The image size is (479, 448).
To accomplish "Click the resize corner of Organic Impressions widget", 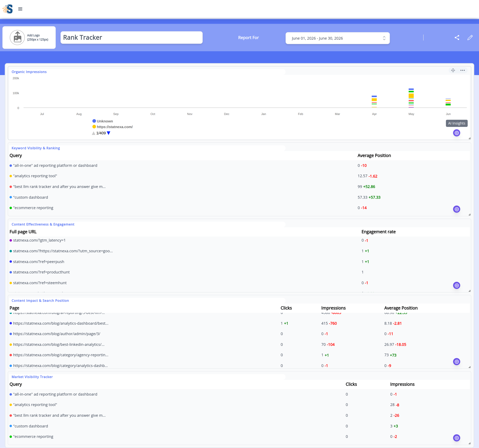I will coord(469,138).
